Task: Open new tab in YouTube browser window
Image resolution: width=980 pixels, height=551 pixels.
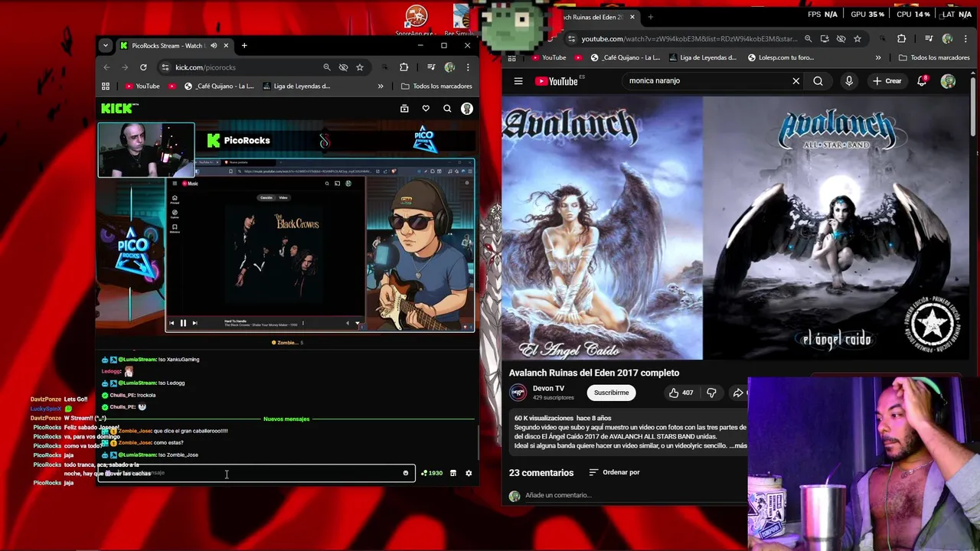Action: tap(650, 17)
